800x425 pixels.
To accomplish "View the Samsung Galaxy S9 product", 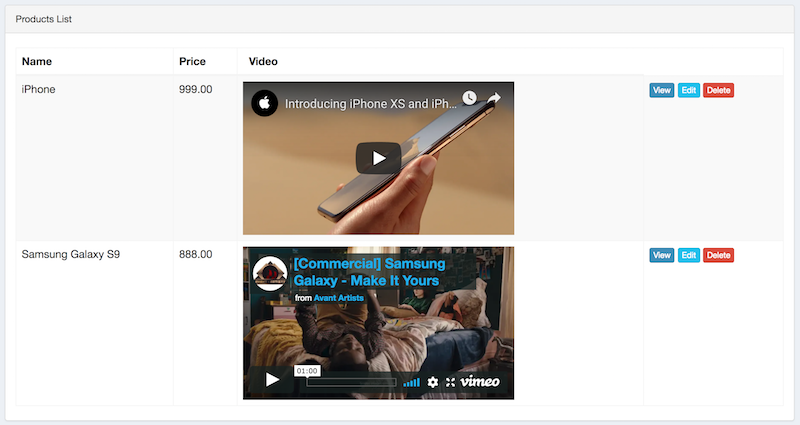I will coord(661,255).
